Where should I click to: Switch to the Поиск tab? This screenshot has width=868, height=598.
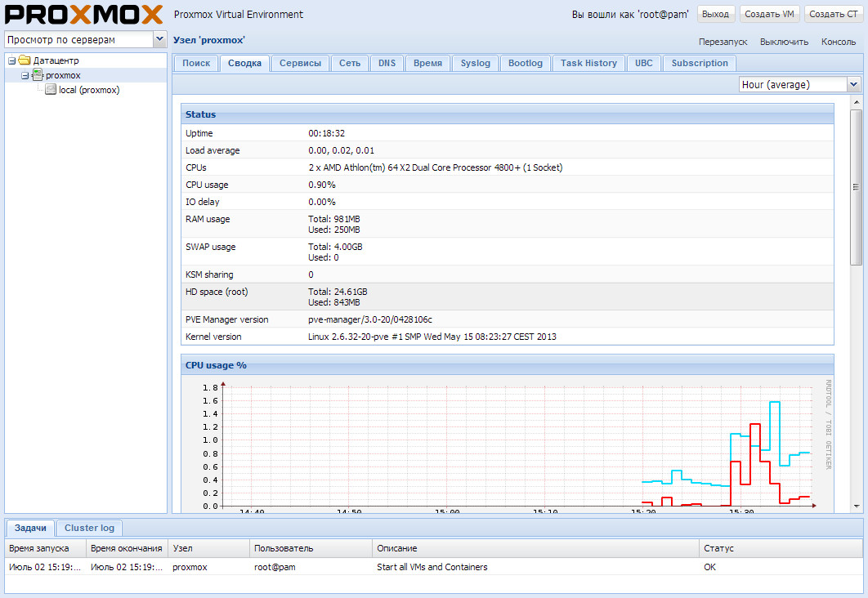tap(196, 63)
